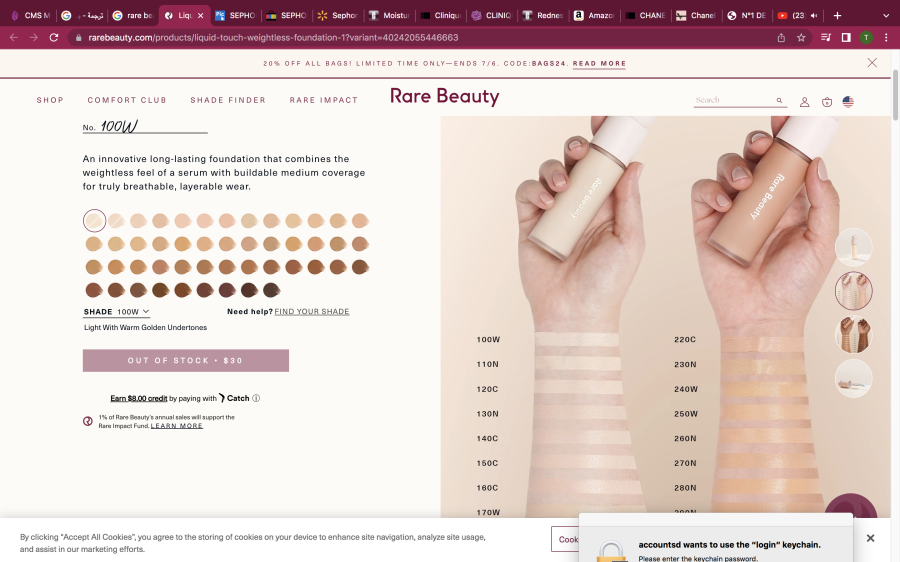This screenshot has height=562, width=900.
Task: Click the FIND YOUR SHADE link
Action: pyautogui.click(x=312, y=312)
